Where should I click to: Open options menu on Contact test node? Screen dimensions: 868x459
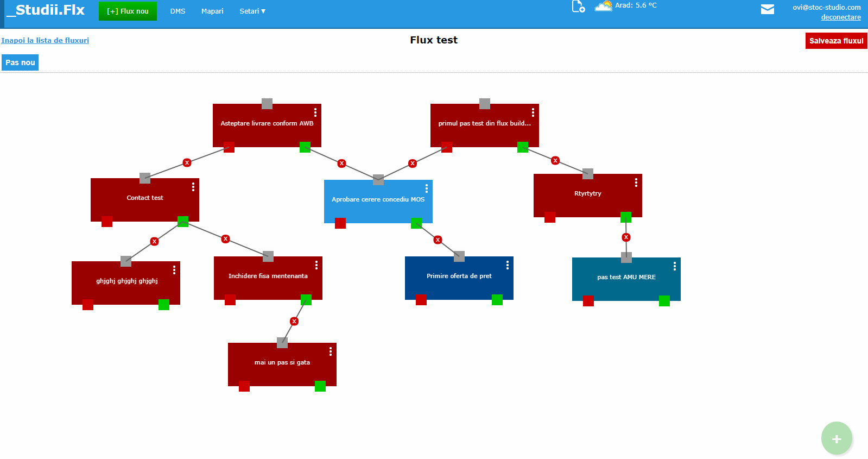(193, 187)
